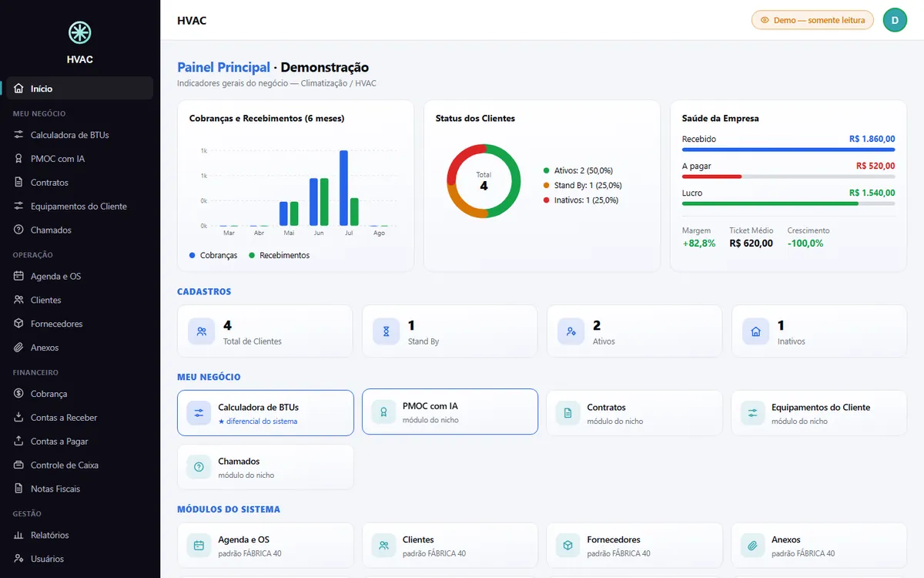Open Relatórios in the sidebar
Image resolution: width=924 pixels, height=578 pixels.
[80, 535]
